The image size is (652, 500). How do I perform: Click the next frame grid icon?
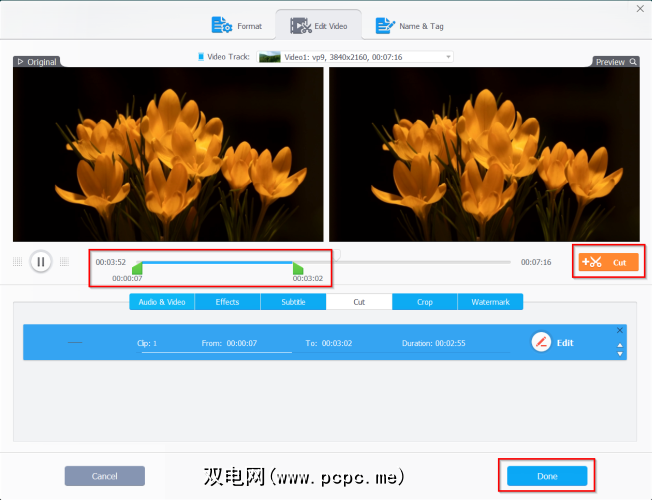tap(64, 262)
